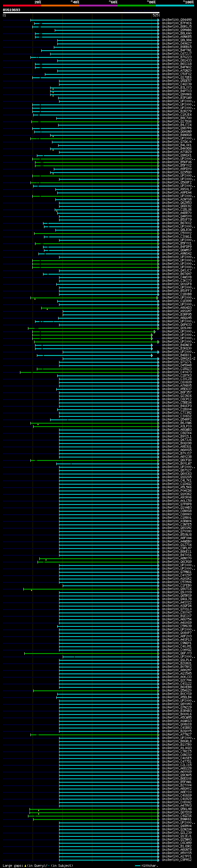Click the UniRef100_Q5AGZ0 label
Viewport: 197px width, 868px height.
176,690
